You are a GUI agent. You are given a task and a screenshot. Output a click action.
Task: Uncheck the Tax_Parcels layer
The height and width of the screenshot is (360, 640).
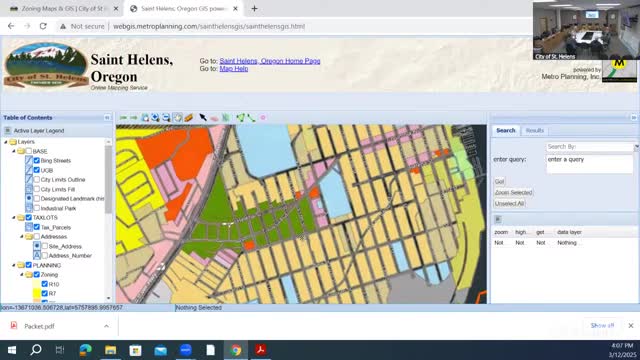pos(37,227)
